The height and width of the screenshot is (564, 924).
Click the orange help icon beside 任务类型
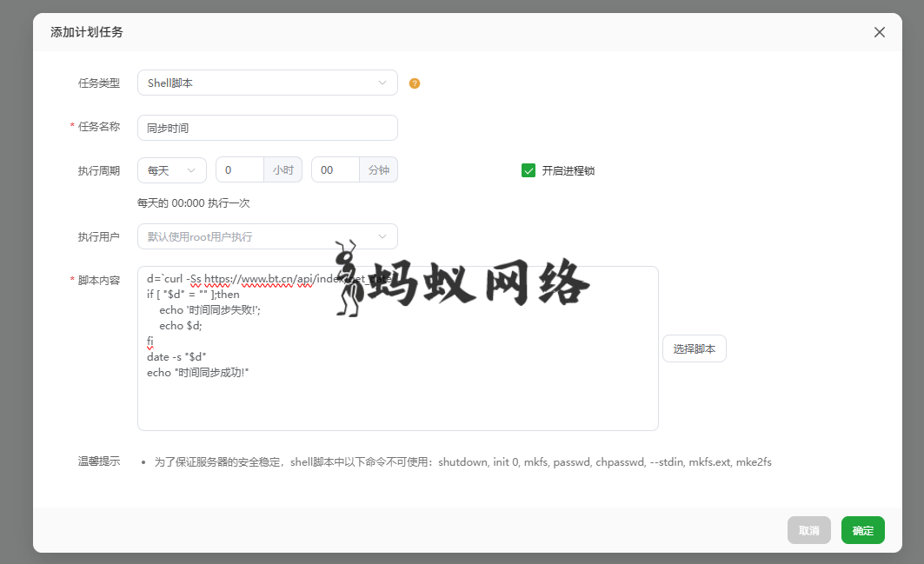[415, 83]
